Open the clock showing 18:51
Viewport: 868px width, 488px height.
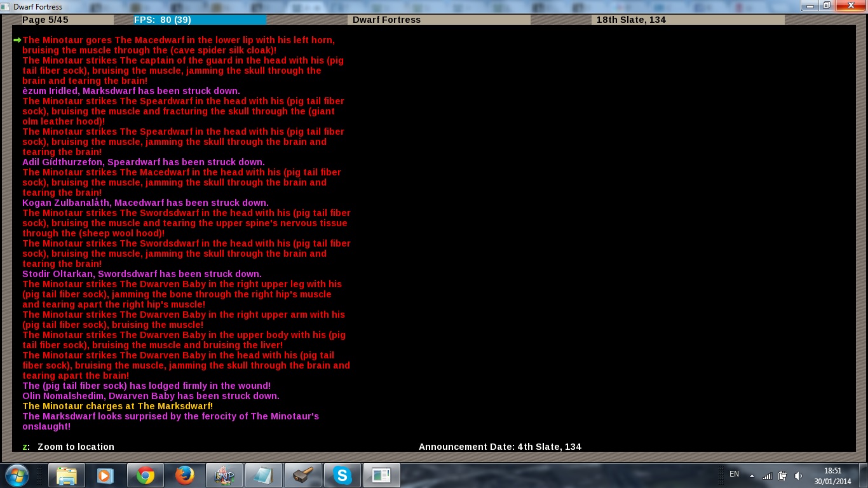832,476
